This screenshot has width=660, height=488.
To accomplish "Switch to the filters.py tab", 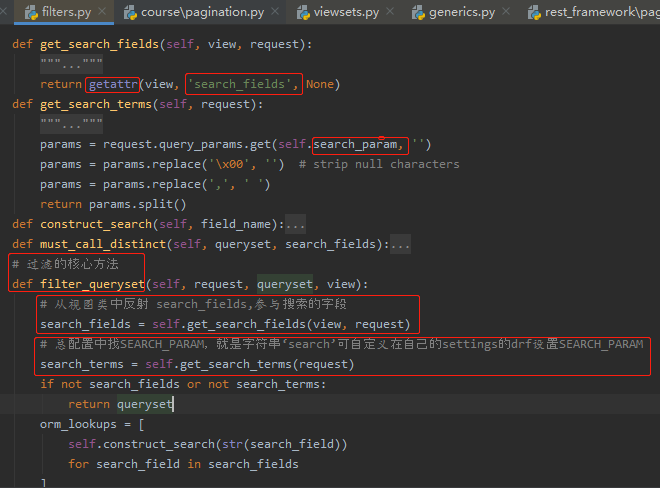I will [66, 12].
